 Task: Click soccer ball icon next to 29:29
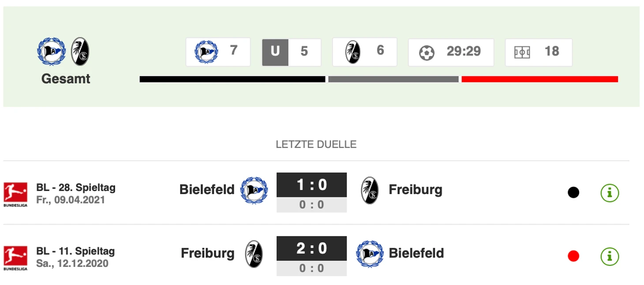427,52
